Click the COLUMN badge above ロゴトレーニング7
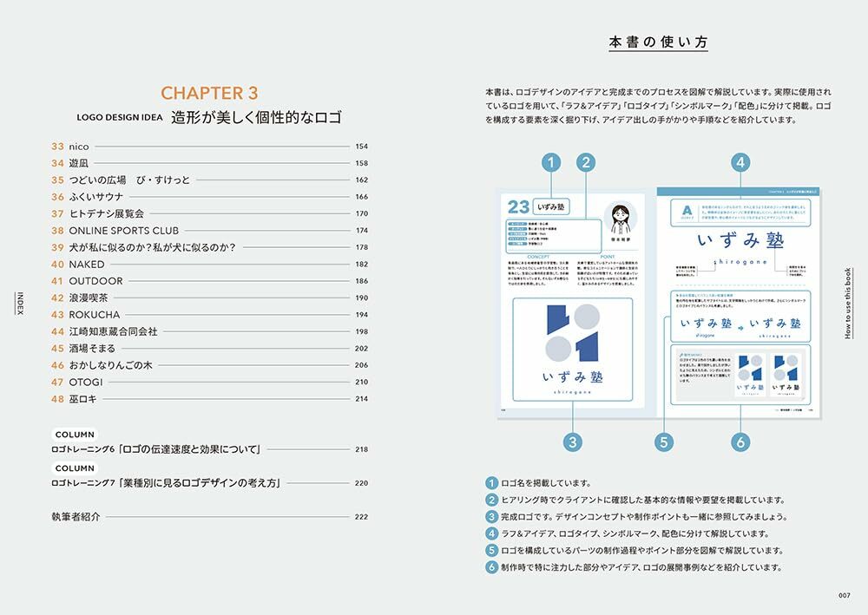This screenshot has width=868, height=615. [75, 468]
